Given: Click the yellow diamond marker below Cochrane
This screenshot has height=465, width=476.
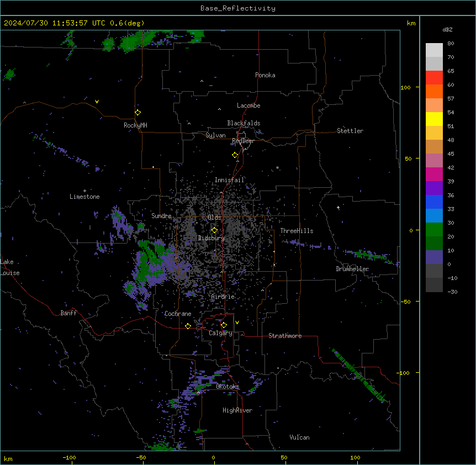Looking at the screenshot, I should pyautogui.click(x=188, y=326).
